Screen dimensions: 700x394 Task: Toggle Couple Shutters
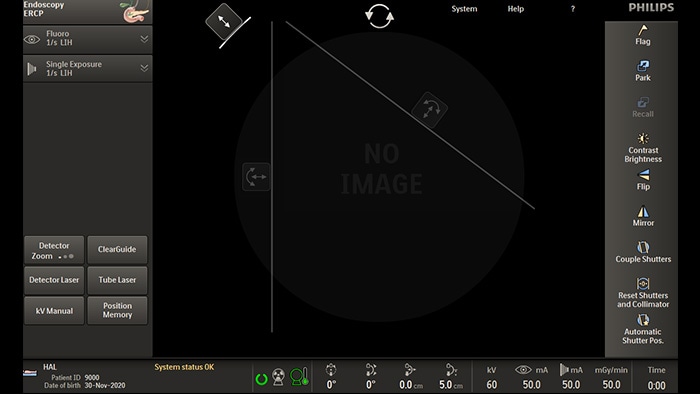pos(643,252)
